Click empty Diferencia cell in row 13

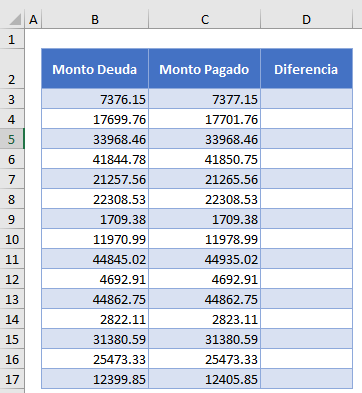coord(306,299)
